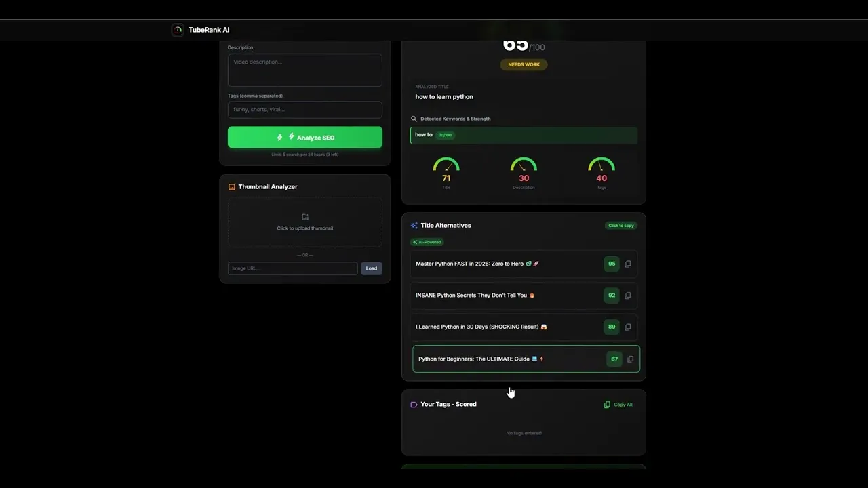Viewport: 868px width, 488px height.
Task: Click the 'how to' keyword row
Action: tap(524, 135)
